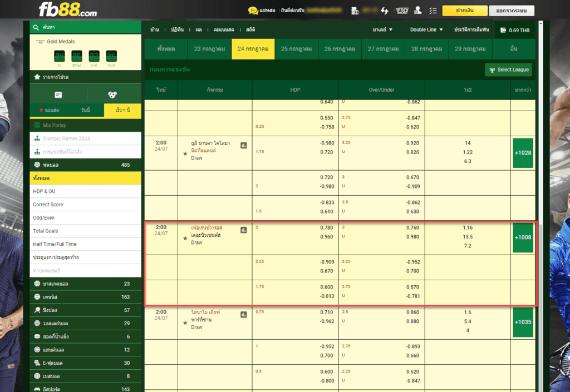Screen dimensions: 570x392
Task: Click the search magnifier icon in sidebar
Action: pyautogui.click(x=36, y=27)
